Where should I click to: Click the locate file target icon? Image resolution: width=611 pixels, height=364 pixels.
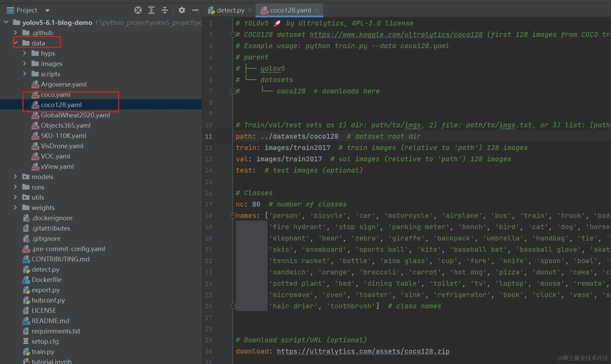138,10
